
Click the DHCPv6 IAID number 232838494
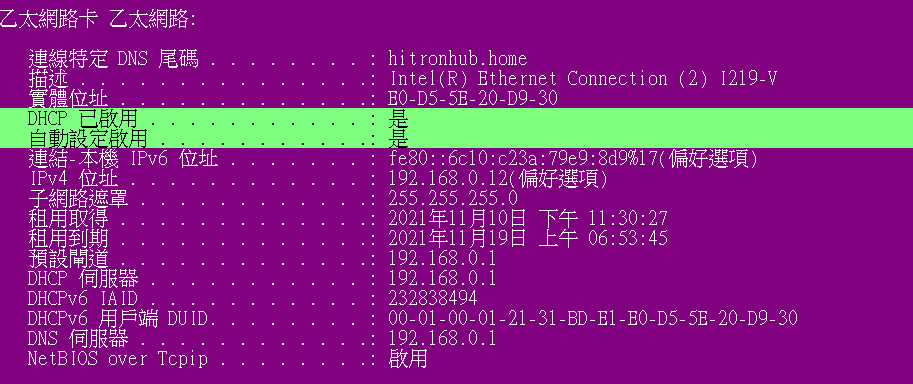(433, 298)
